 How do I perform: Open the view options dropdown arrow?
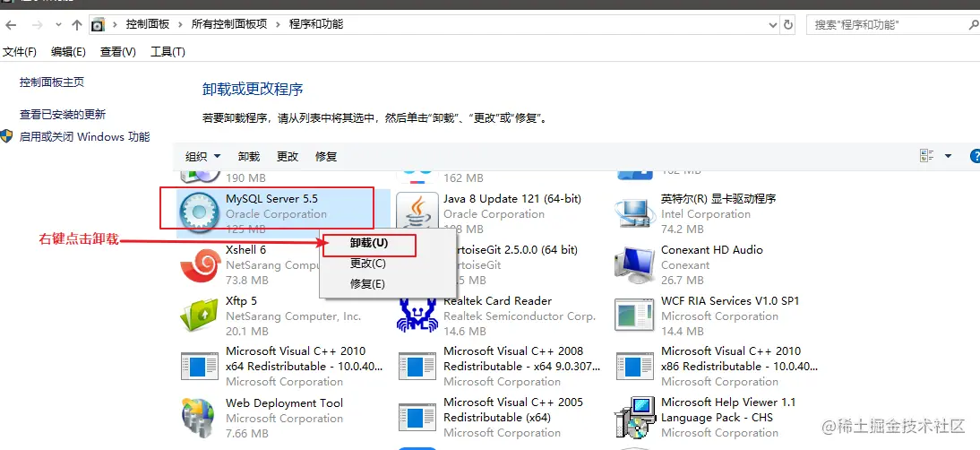(x=948, y=156)
